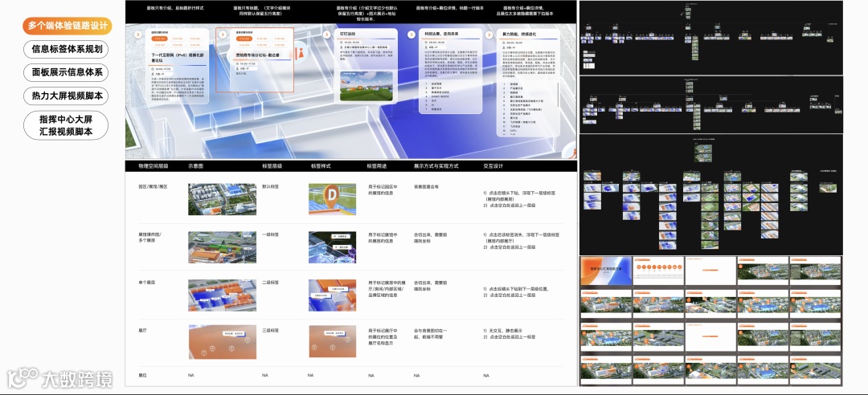
Task: Click the 三级标签 cell
Action: pyautogui.click(x=270, y=330)
